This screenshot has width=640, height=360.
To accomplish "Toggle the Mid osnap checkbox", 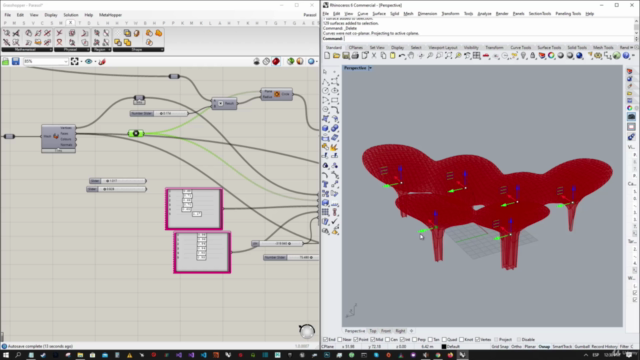I will click(373, 340).
